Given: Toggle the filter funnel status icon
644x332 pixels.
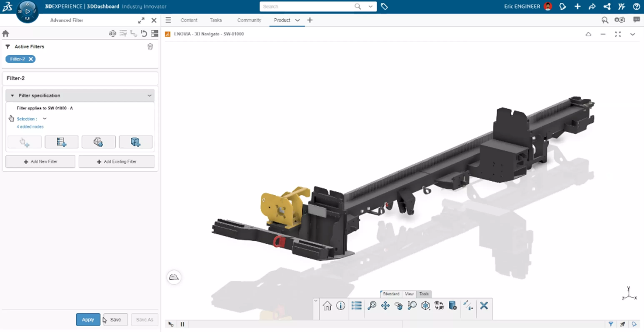Looking at the screenshot, I should 611,324.
